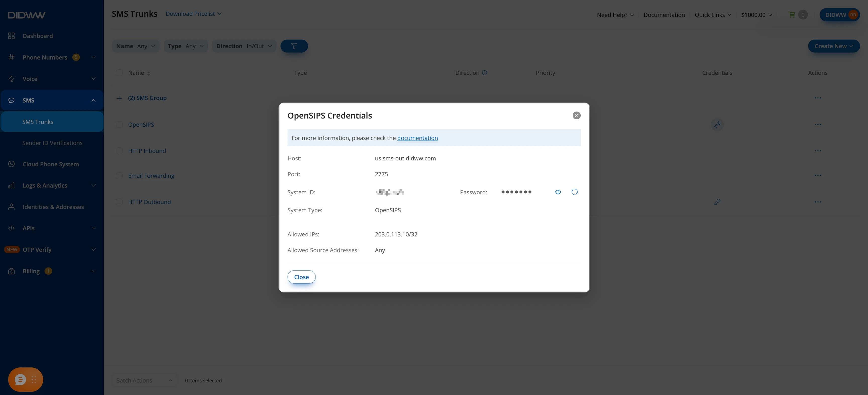Open the $1000.00 balance dropdown
Viewport: 868px width, 395px height.
pyautogui.click(x=756, y=15)
